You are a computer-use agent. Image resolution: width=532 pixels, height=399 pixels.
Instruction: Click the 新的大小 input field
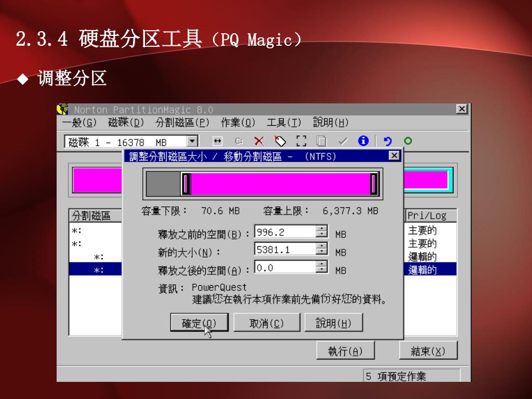(285, 250)
